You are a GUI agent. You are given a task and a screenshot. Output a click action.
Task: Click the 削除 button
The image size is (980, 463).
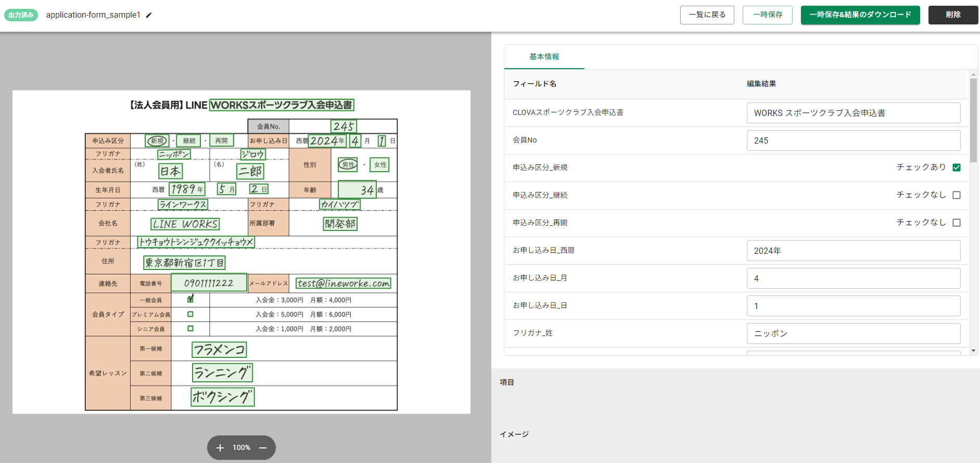tap(953, 15)
